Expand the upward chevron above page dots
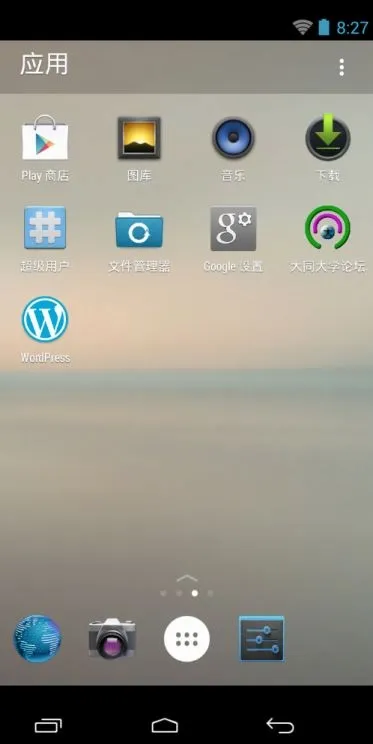The width and height of the screenshot is (373, 744). point(186,578)
